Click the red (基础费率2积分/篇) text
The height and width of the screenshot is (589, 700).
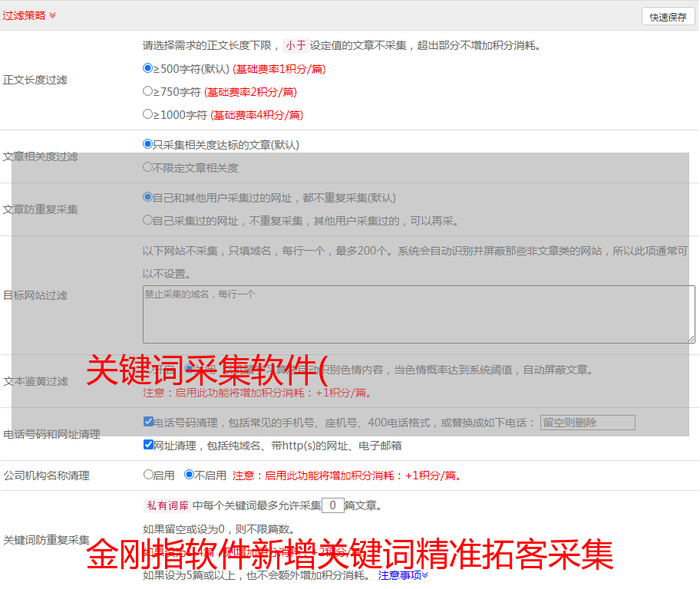point(251,92)
